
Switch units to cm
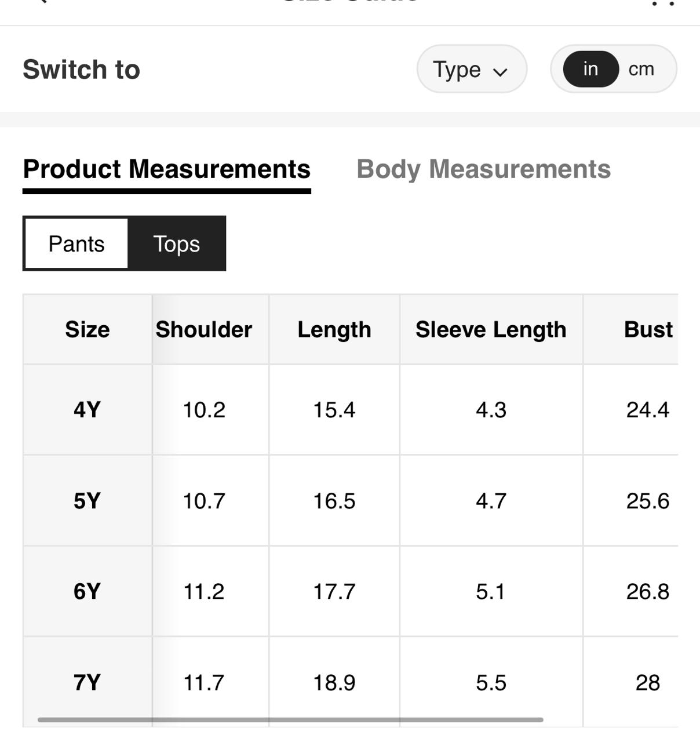(641, 69)
